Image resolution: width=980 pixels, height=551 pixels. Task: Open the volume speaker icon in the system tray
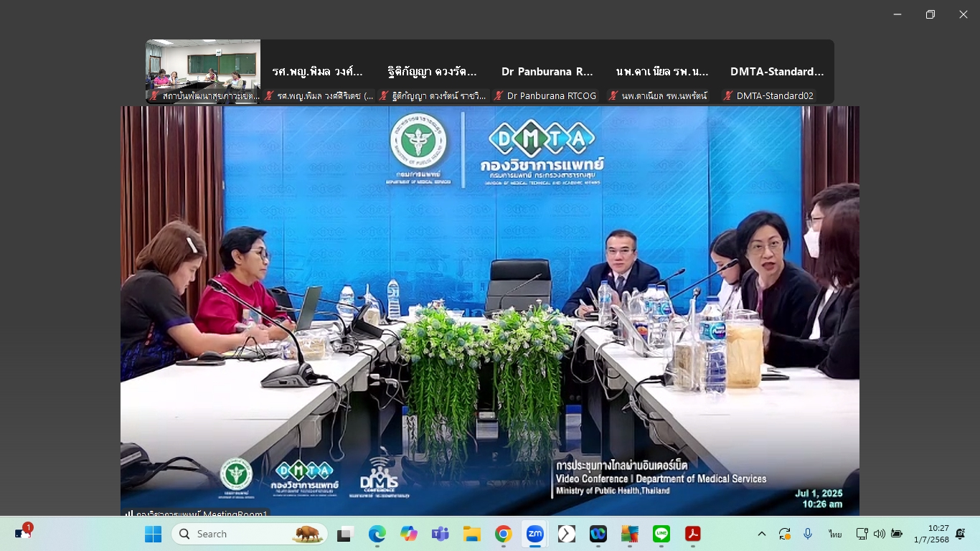[x=880, y=534]
